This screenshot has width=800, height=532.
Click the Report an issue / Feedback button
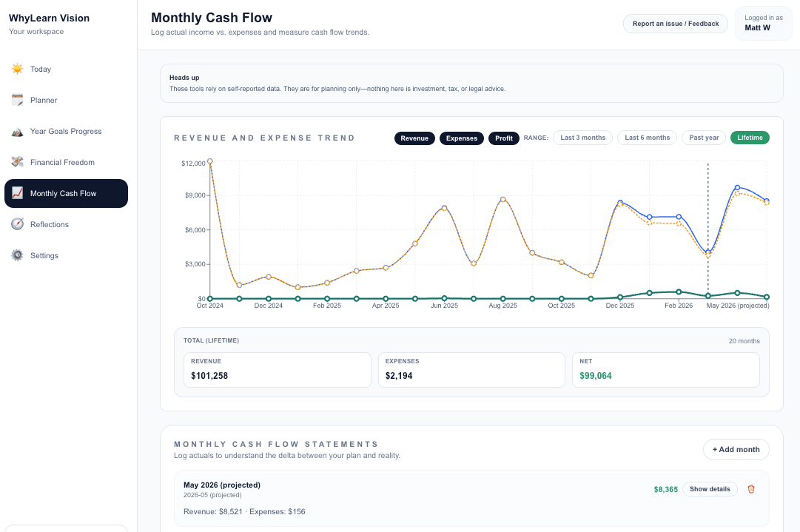click(675, 24)
